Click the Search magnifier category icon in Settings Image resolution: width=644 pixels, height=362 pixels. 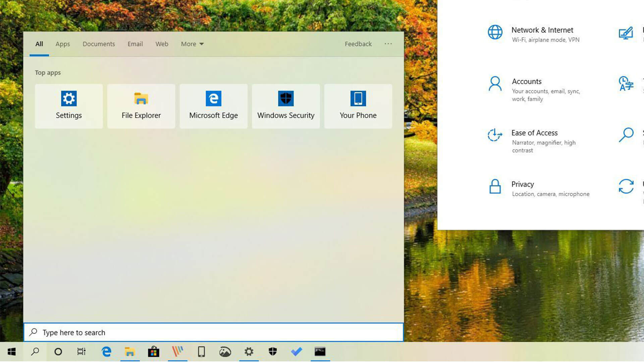click(x=626, y=135)
